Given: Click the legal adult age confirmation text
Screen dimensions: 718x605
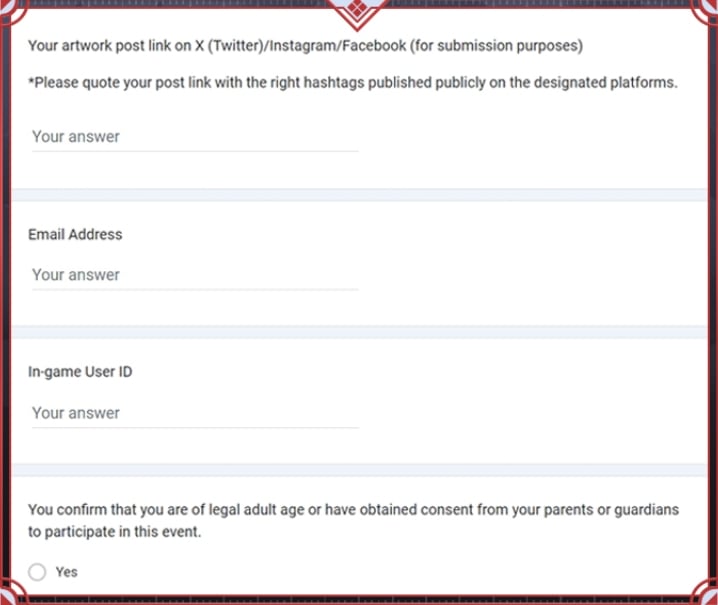Looking at the screenshot, I should click(x=352, y=520).
